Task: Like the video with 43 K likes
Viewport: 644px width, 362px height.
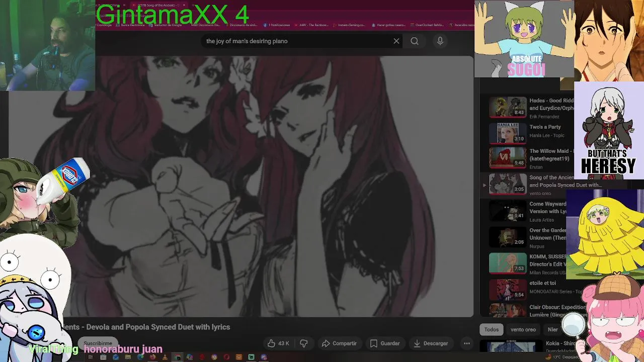Action: click(x=278, y=343)
